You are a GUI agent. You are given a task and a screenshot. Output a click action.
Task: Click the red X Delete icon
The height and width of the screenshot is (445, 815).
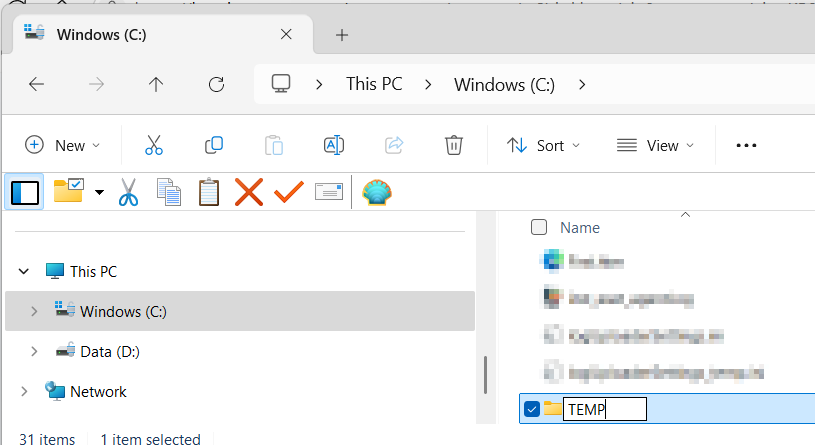click(249, 192)
